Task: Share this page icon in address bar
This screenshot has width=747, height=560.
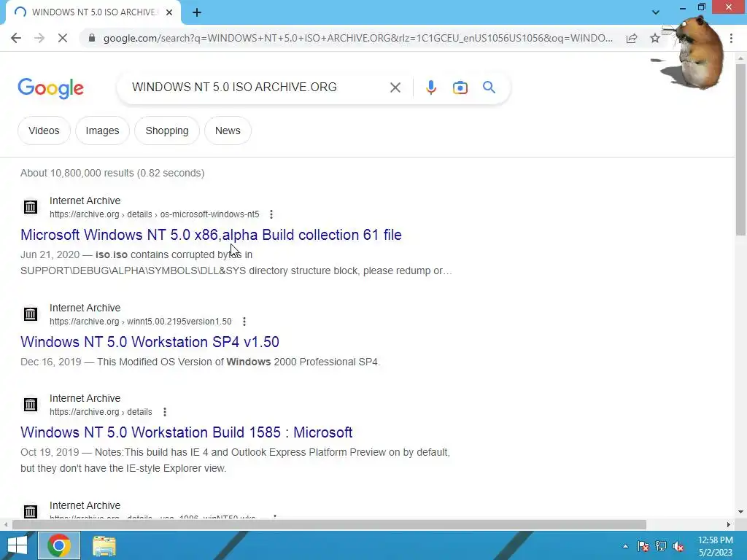Action: (632, 38)
